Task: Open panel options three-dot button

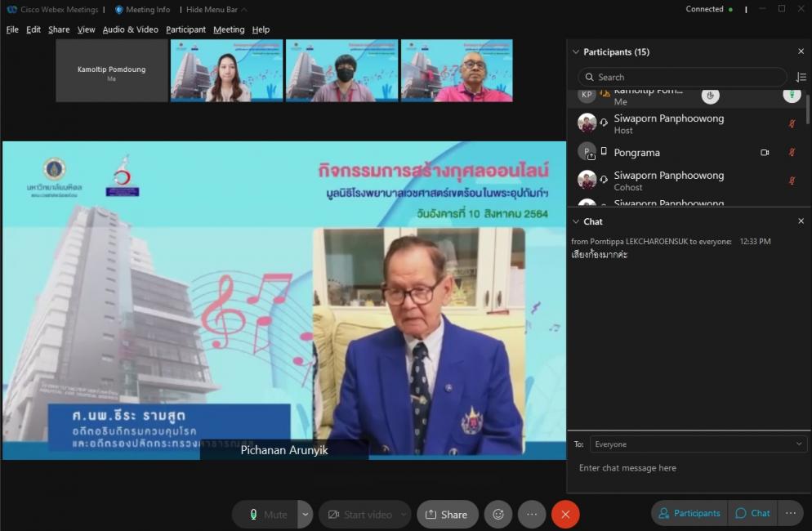Action: click(x=791, y=513)
